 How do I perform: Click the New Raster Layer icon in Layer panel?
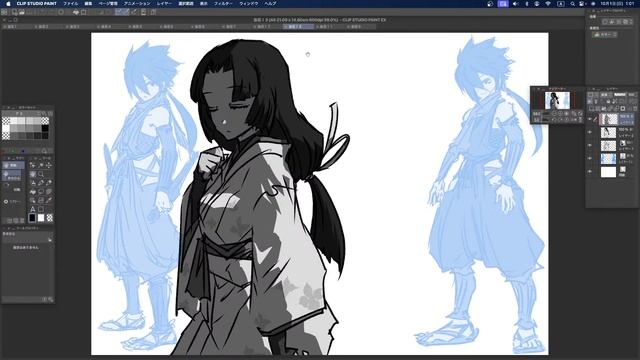coord(591,109)
